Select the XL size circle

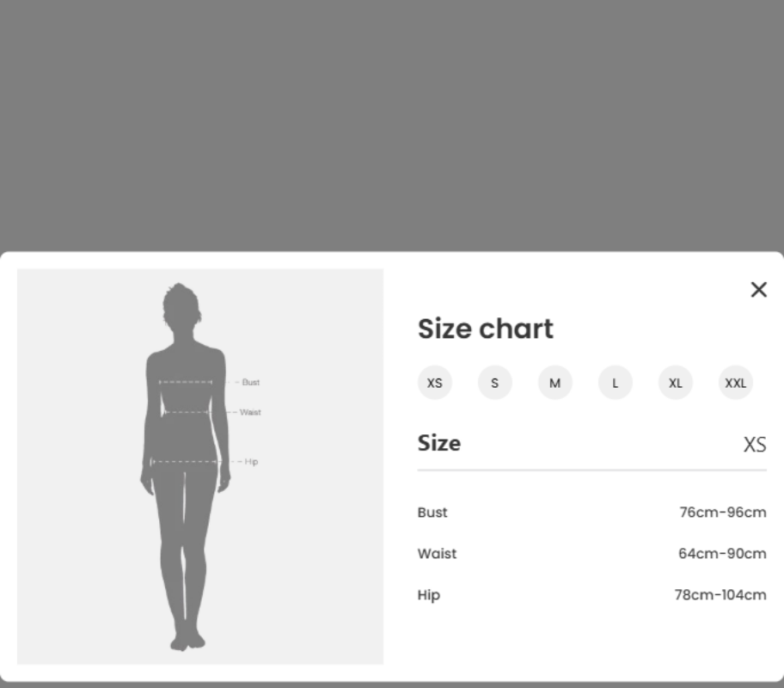(676, 383)
